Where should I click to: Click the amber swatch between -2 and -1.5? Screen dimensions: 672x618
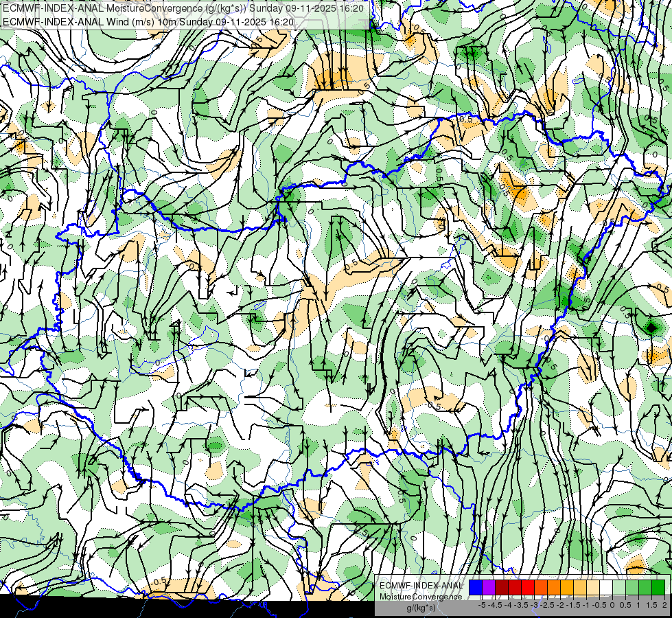(567, 588)
